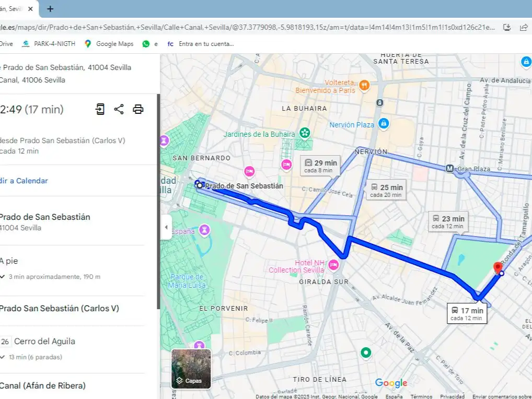Click the Volteretá restaurant marker
Screen dimensions: 532x399
pyautogui.click(x=364, y=85)
